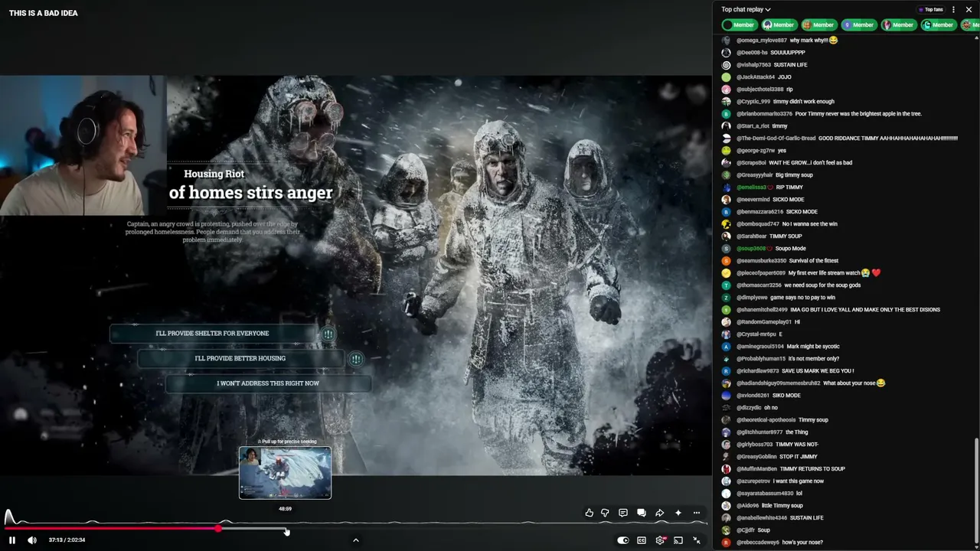Seek the timeline to the 48:59 hover position
This screenshot has width=980, height=551.
point(286,528)
